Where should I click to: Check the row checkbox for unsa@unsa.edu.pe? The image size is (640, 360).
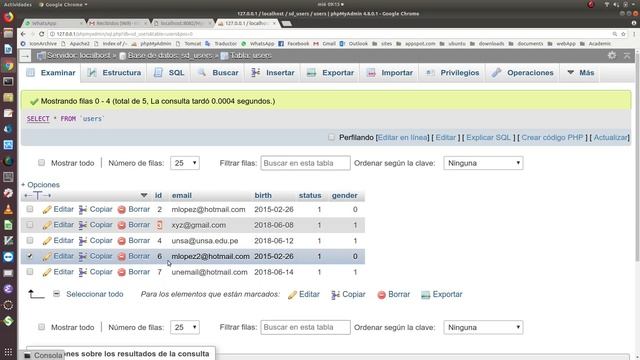[30, 240]
